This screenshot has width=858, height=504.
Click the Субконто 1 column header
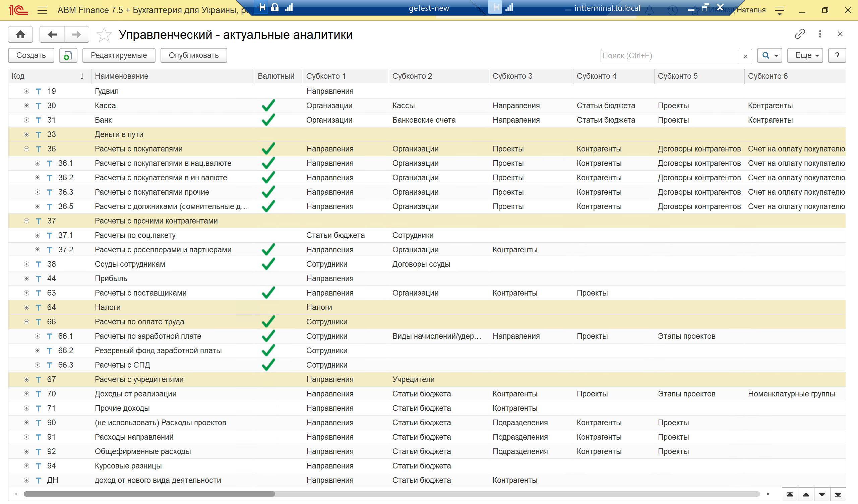(x=346, y=76)
